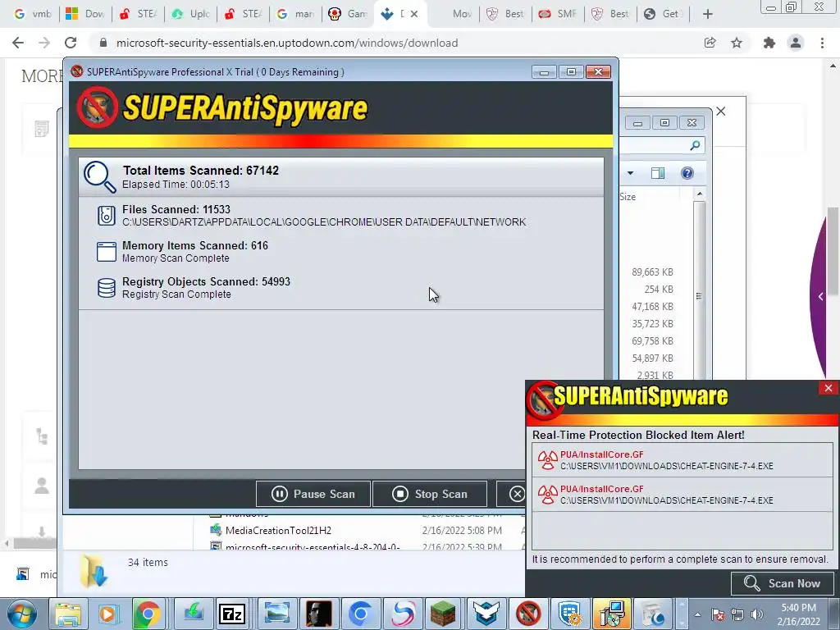Open Chrome extensions puzzle icon
Screen dimensions: 840x630
(769, 43)
